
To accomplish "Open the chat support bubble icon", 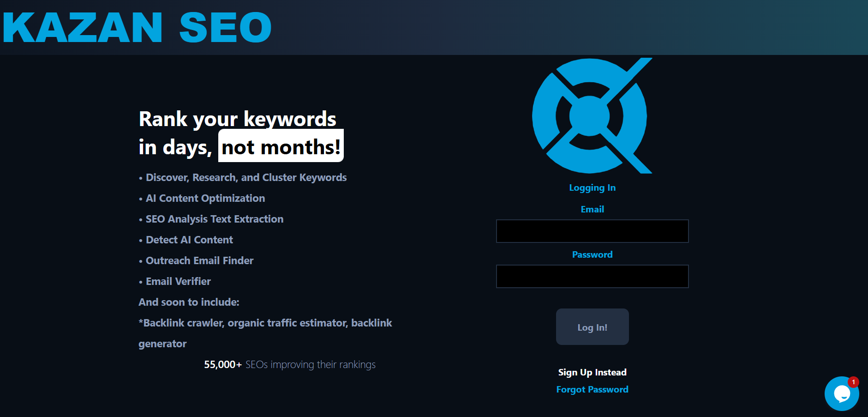I will pos(841,394).
